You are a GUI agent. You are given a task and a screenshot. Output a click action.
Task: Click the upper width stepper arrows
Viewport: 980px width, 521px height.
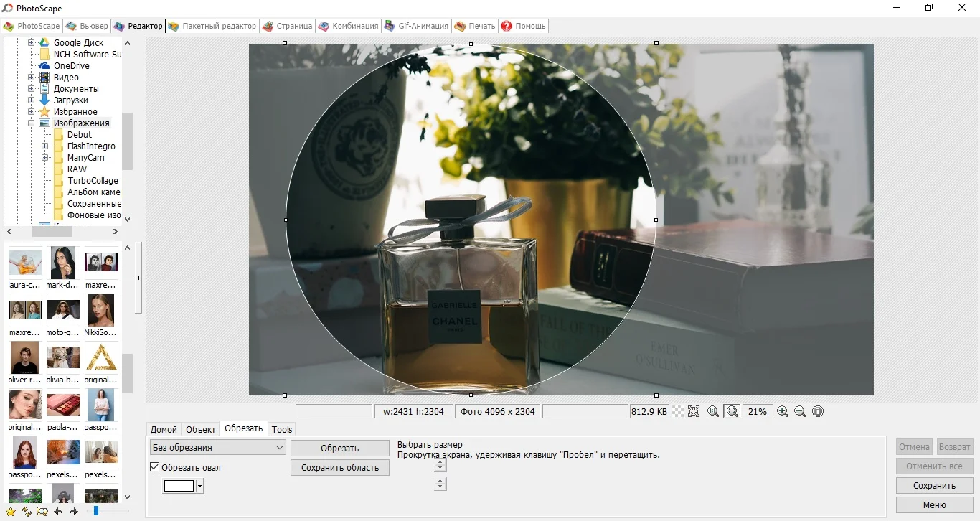tap(440, 465)
